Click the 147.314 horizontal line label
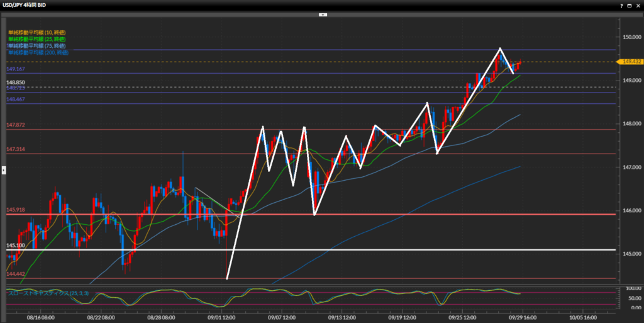 tap(15, 149)
